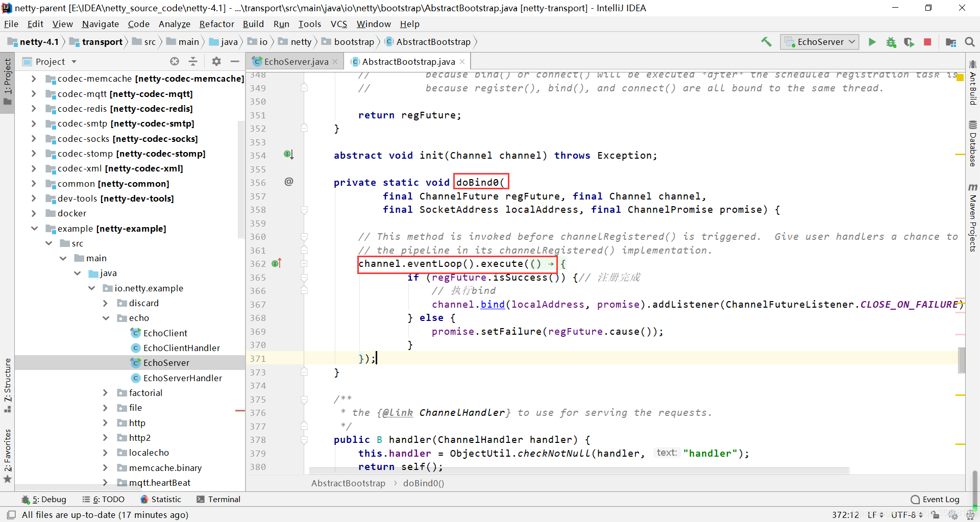
Task: Collapse the example [netty-example] module
Action: 34,229
